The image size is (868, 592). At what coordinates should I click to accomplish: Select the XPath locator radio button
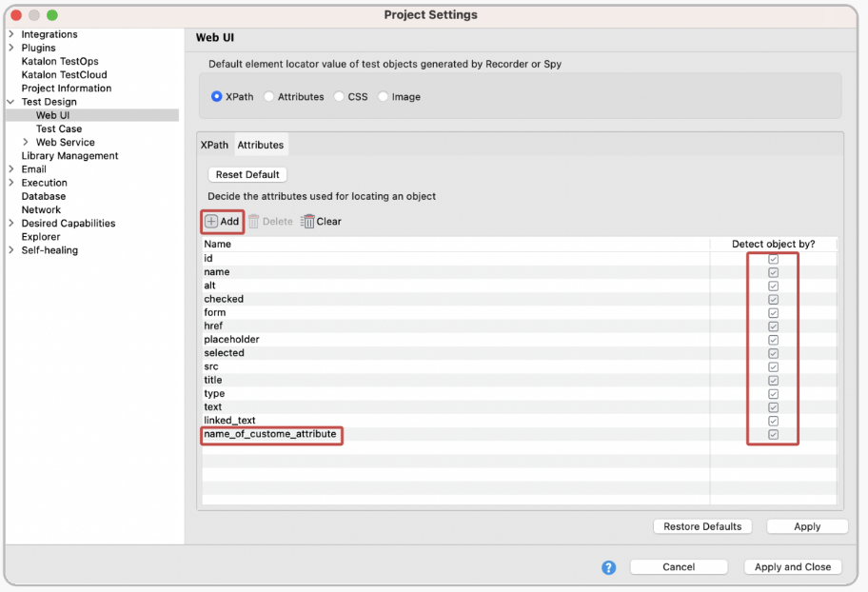pyautogui.click(x=218, y=96)
